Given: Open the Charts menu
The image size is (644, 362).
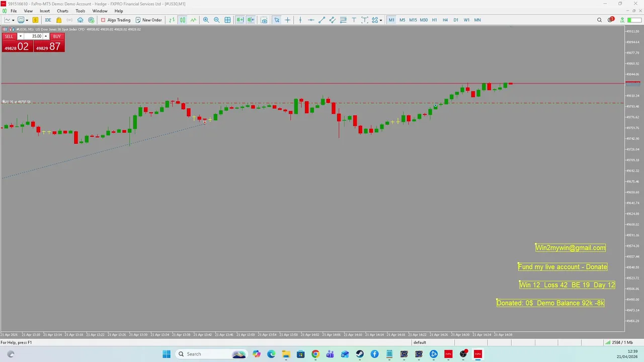Looking at the screenshot, I should [63, 11].
